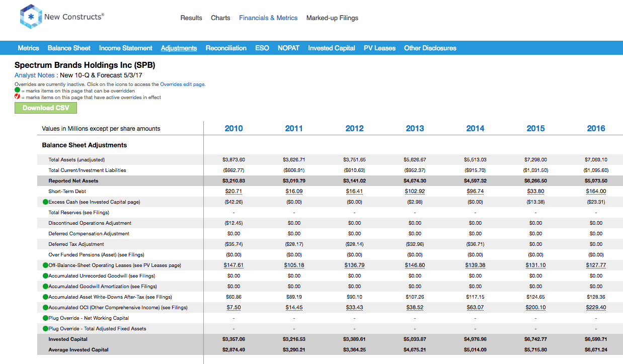Image resolution: width=623 pixels, height=364 pixels.
Task: Click 2013 Accumulated OCI value $38.52
Action: tap(415, 308)
